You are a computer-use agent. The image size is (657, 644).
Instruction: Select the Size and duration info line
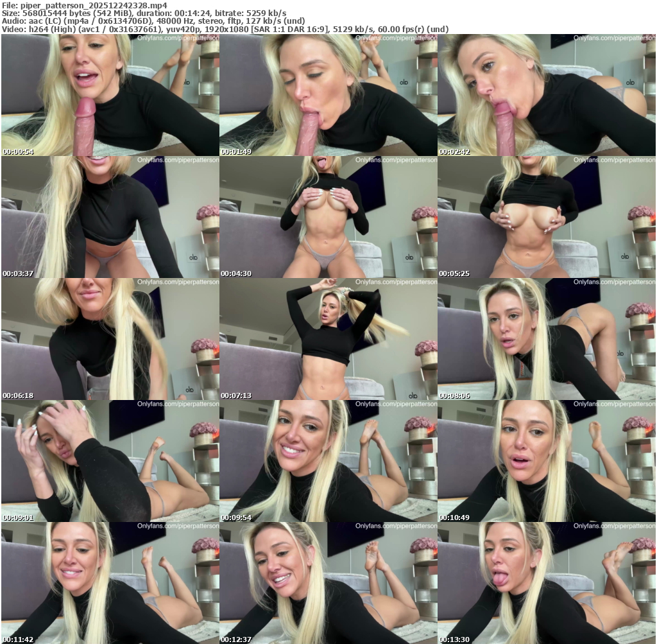pos(144,13)
